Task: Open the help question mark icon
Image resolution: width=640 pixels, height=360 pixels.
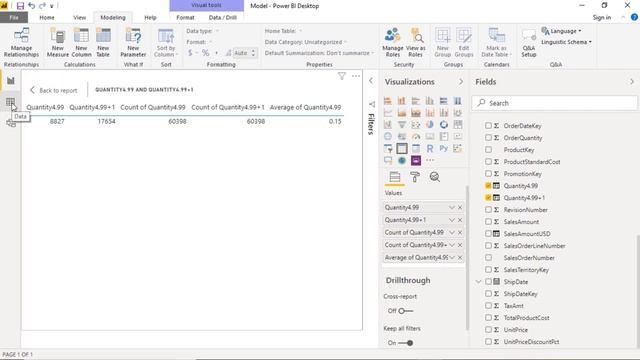Action: pyautogui.click(x=634, y=17)
